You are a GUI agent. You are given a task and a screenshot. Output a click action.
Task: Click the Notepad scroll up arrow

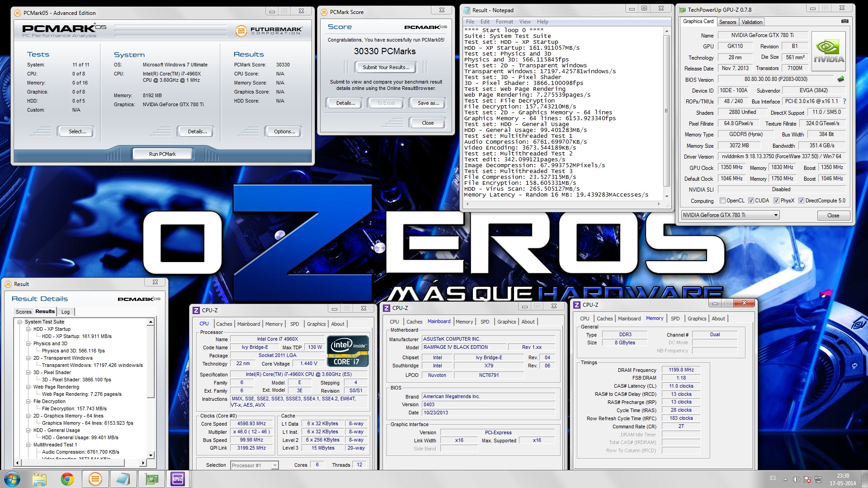[x=666, y=31]
